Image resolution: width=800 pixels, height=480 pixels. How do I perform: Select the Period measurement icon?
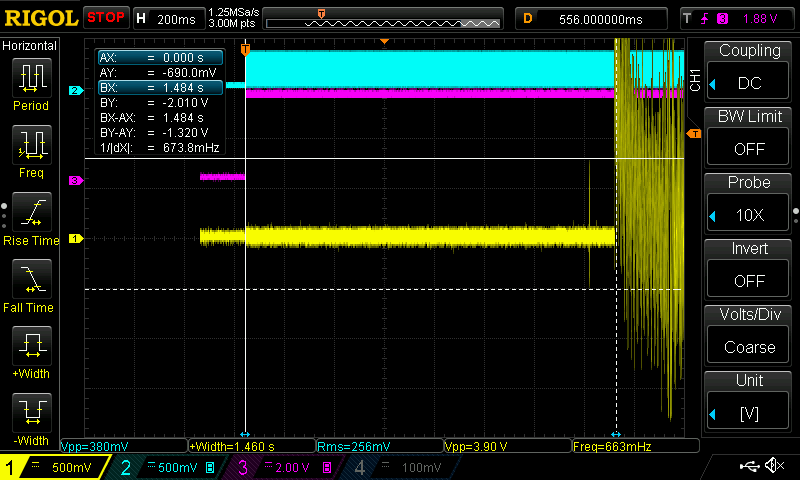coord(32,78)
